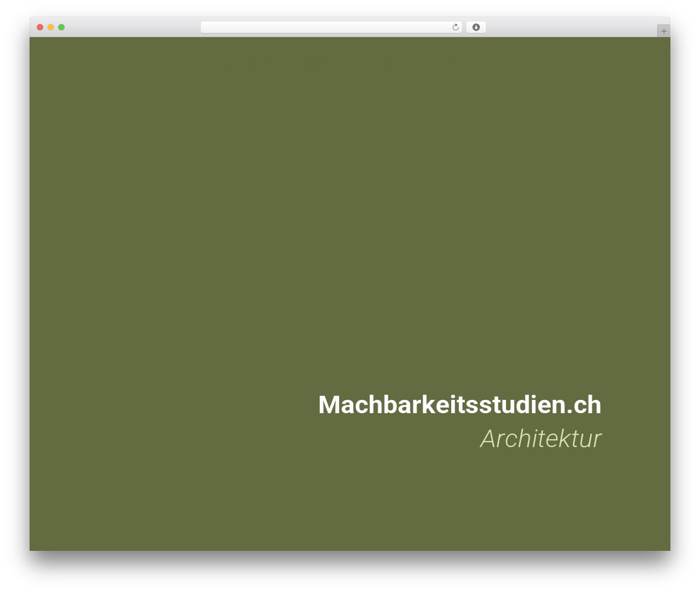Select the Machbarkeitsstudien.ch heading

tap(460, 405)
